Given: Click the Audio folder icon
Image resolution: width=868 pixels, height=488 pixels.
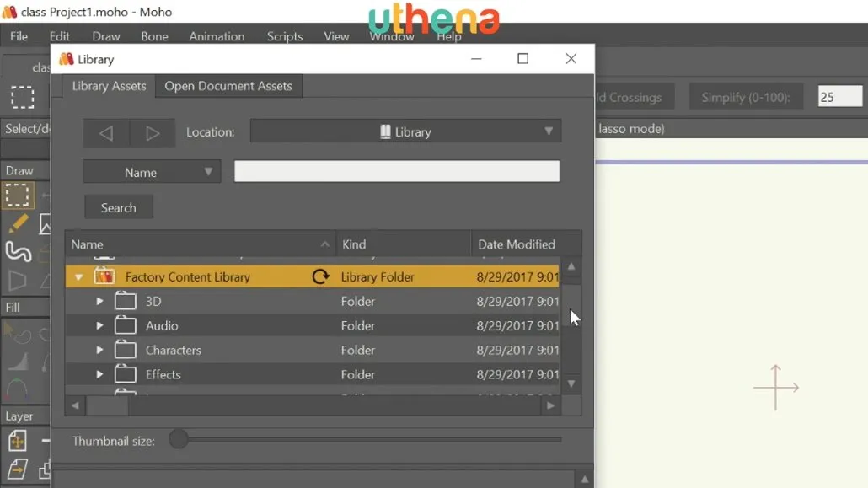Looking at the screenshot, I should coord(125,325).
